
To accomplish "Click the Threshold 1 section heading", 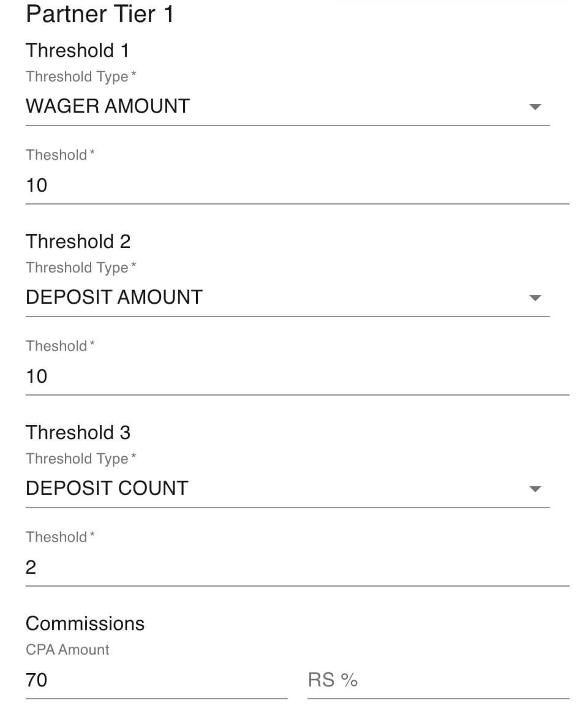I will [77, 51].
